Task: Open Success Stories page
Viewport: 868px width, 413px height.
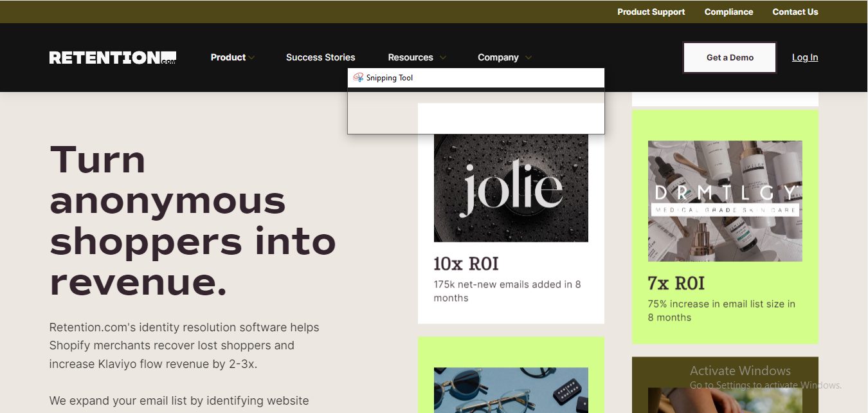Action: pyautogui.click(x=320, y=57)
